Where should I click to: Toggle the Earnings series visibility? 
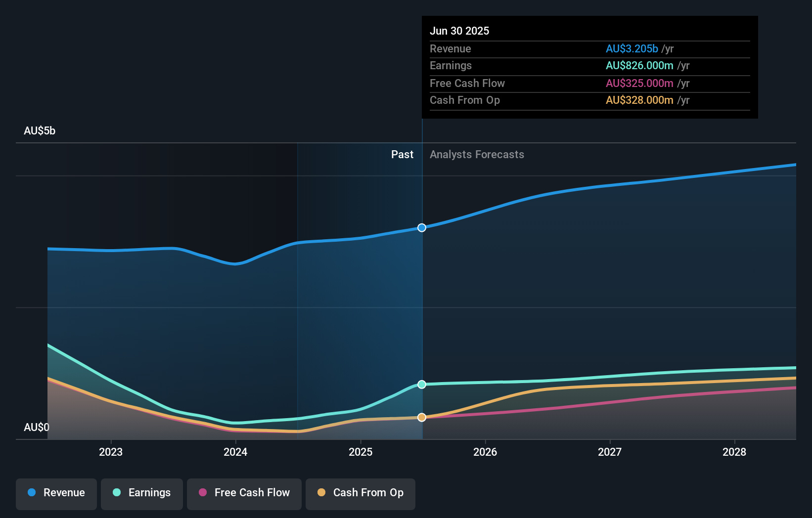click(x=142, y=493)
